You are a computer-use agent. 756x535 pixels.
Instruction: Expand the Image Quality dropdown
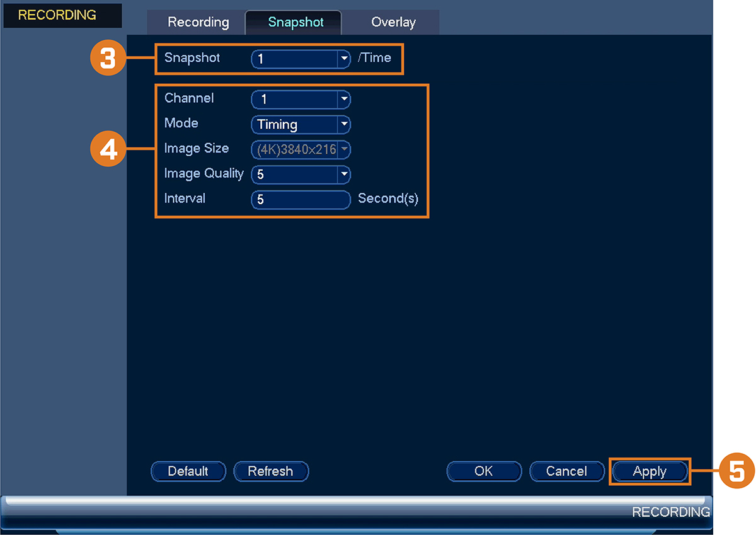tap(301, 175)
